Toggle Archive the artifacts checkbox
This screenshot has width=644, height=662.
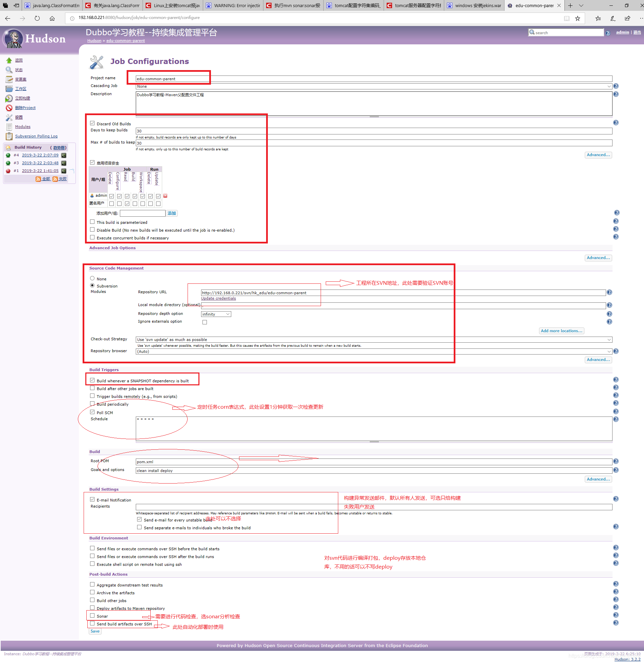pos(92,592)
